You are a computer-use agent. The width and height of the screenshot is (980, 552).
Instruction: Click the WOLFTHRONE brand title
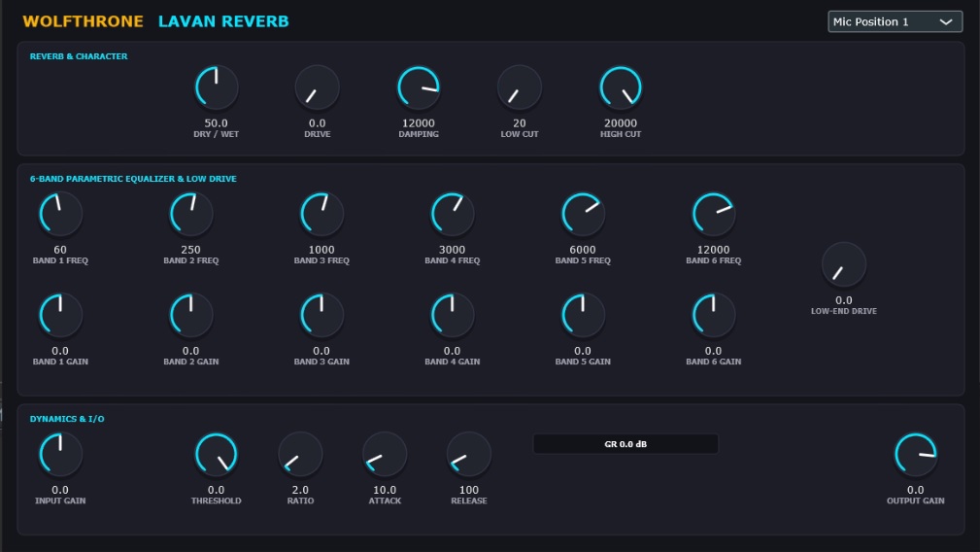pos(84,21)
